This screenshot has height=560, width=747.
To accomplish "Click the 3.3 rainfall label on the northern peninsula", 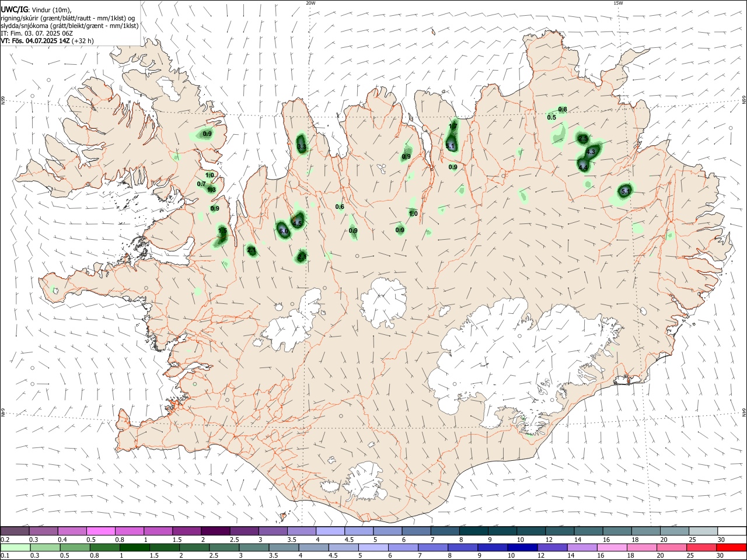I will tap(302, 148).
